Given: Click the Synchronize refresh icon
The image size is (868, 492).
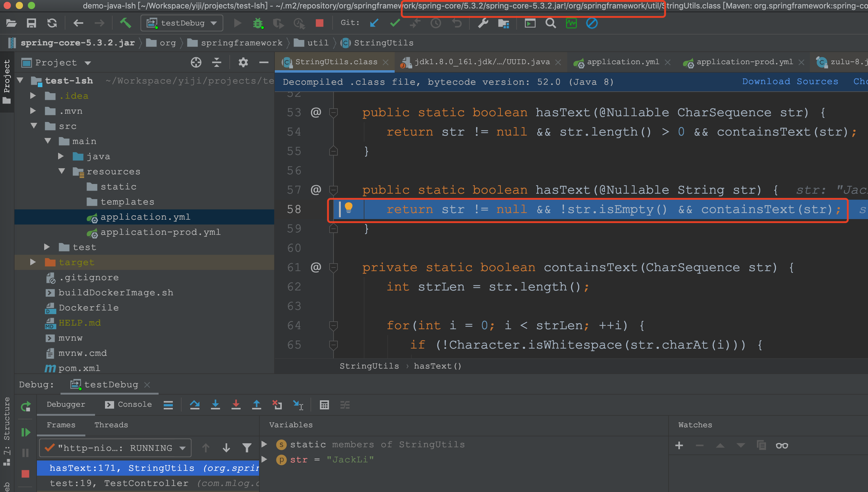Looking at the screenshot, I should (x=52, y=23).
